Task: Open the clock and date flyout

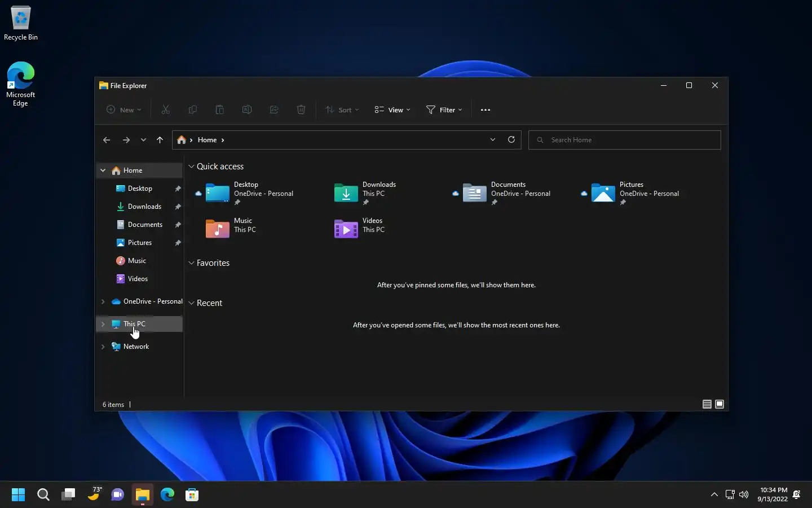Action: [x=773, y=494]
